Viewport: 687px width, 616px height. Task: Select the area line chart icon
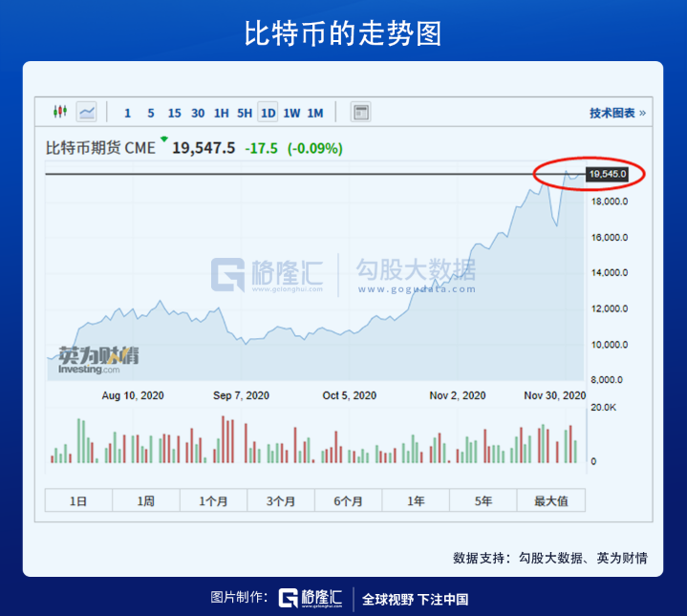(86, 112)
